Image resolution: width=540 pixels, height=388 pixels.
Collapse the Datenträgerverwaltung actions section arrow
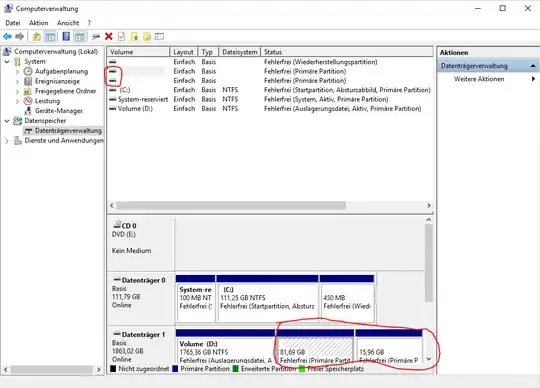533,66
